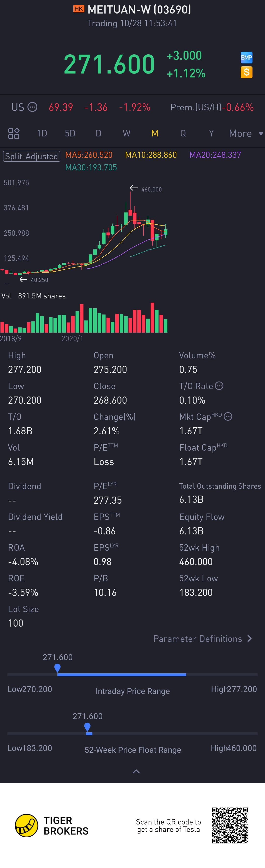Image resolution: width=265 pixels, height=868 pixels.
Task: Tap the US price 69.39
Action: [61, 107]
